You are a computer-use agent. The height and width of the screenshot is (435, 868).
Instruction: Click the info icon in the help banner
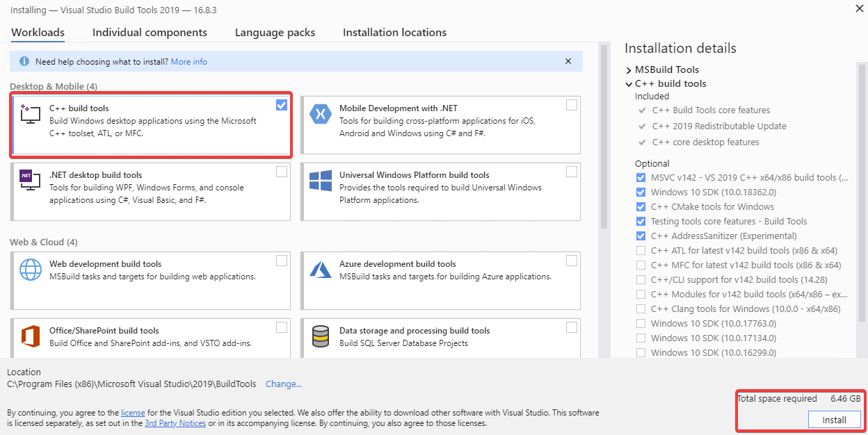click(24, 62)
